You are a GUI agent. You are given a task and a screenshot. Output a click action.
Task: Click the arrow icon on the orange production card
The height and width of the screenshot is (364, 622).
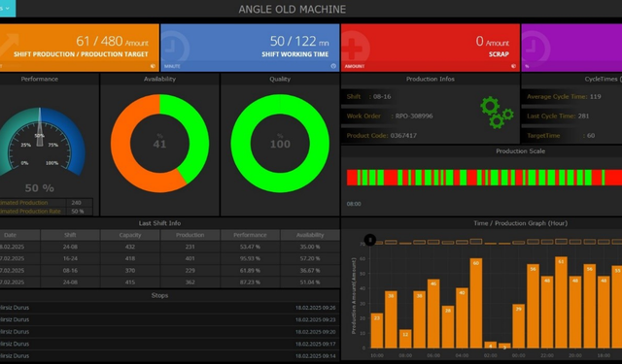coord(10,46)
